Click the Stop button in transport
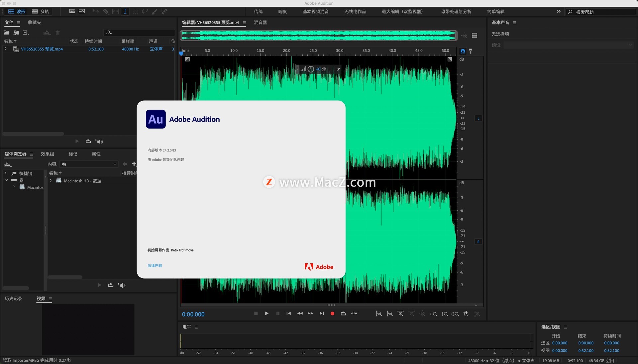 point(256,313)
